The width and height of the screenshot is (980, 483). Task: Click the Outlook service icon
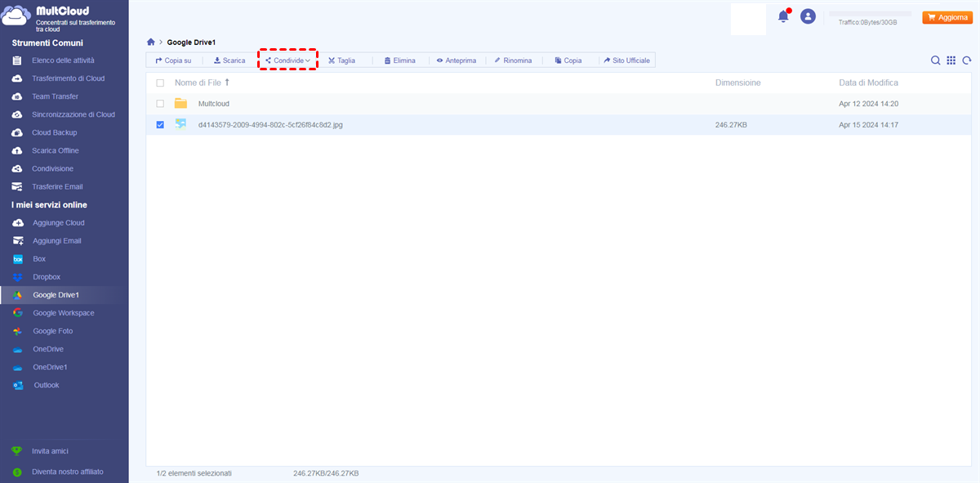pos(17,385)
